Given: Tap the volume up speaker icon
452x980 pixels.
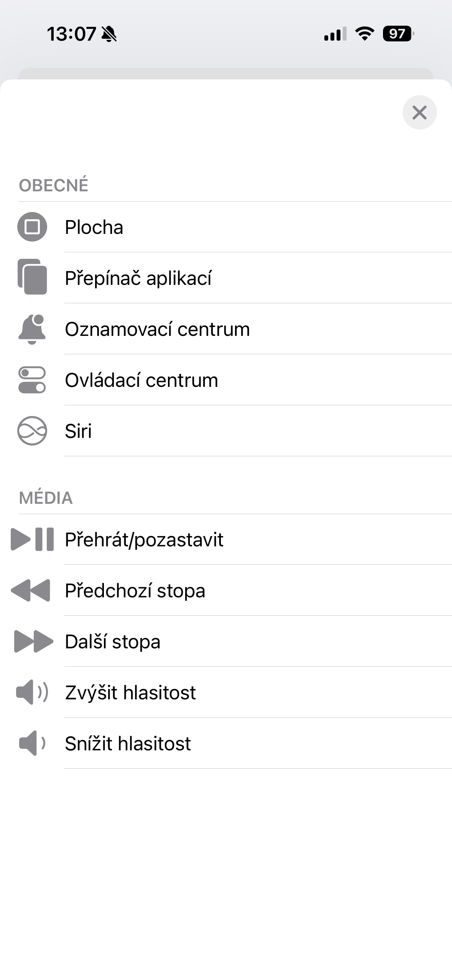Looking at the screenshot, I should pos(32,692).
